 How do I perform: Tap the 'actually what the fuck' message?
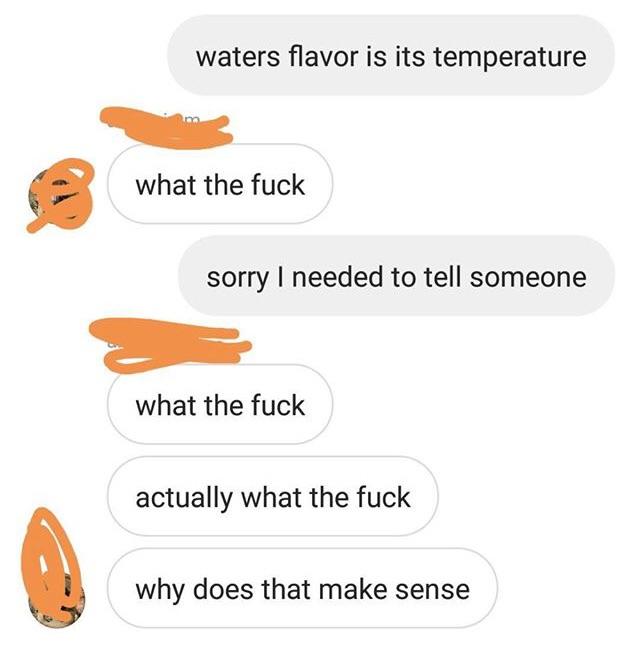click(272, 496)
